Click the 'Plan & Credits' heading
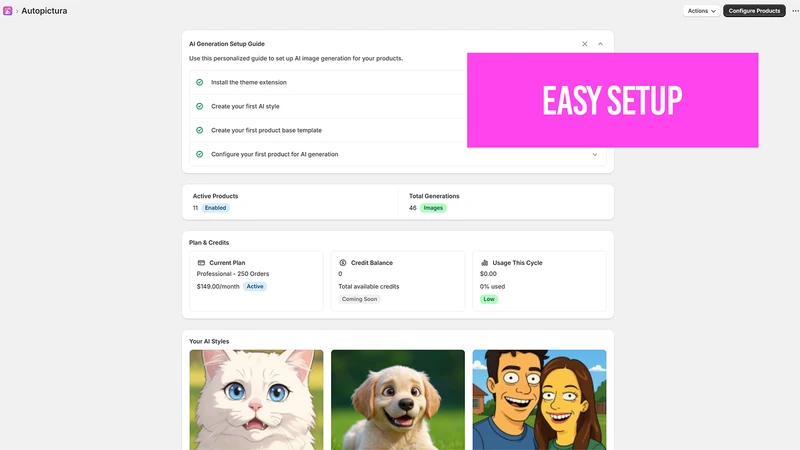The width and height of the screenshot is (800, 450). click(209, 243)
